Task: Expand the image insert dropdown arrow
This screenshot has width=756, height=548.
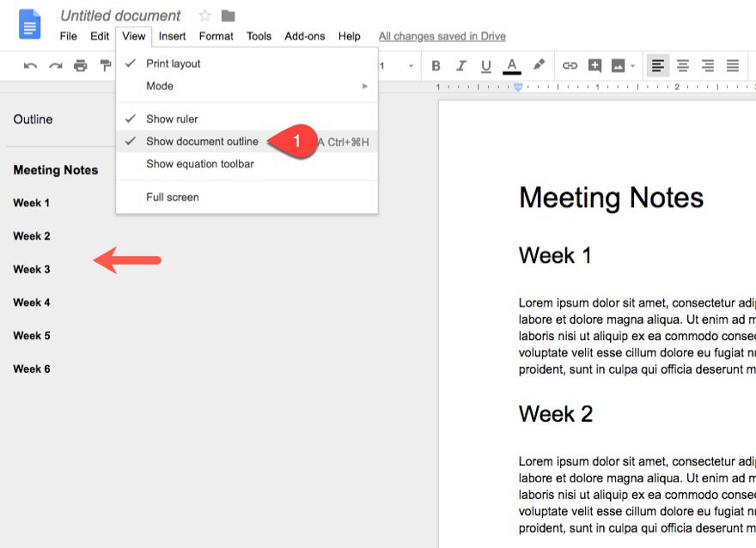Action: click(x=632, y=65)
